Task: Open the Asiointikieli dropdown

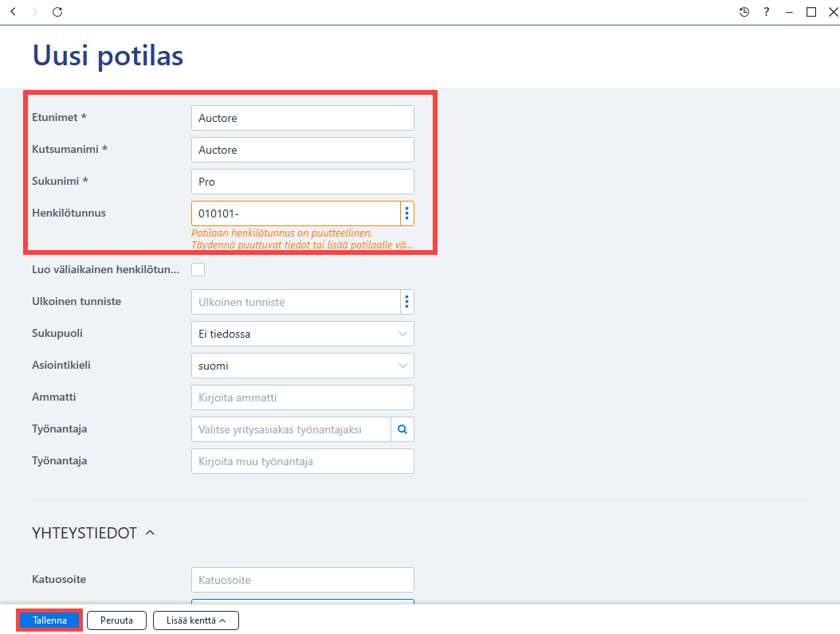Action: point(303,366)
